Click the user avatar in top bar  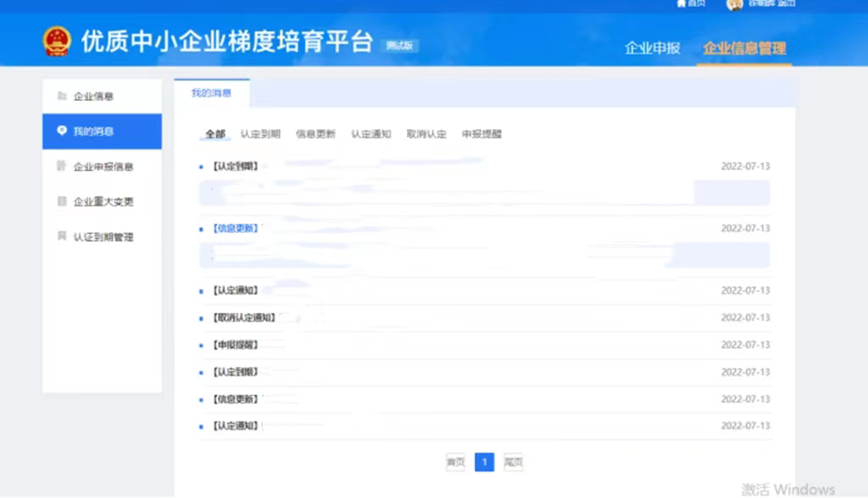pos(734,4)
